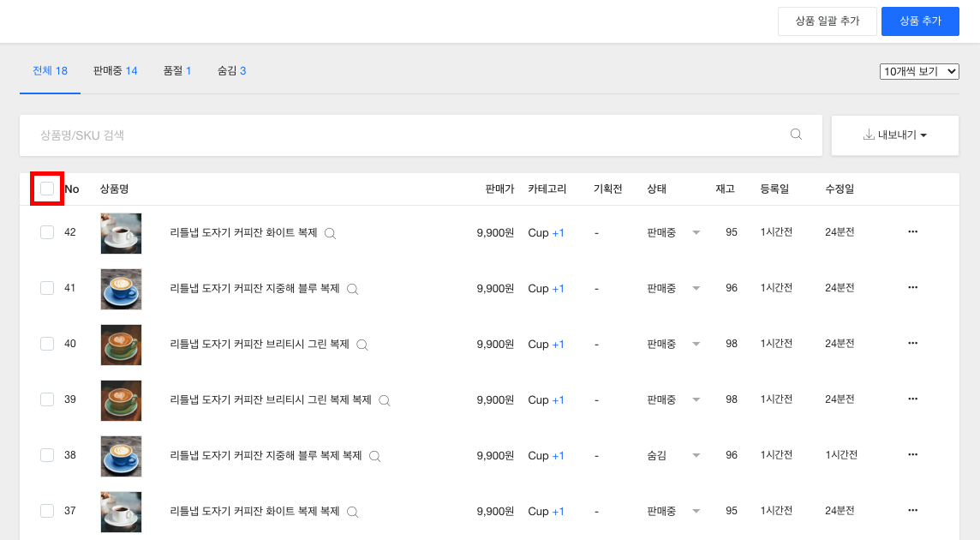Screen dimensions: 980x540
Task: Check the box for product No 41
Action: click(47, 288)
